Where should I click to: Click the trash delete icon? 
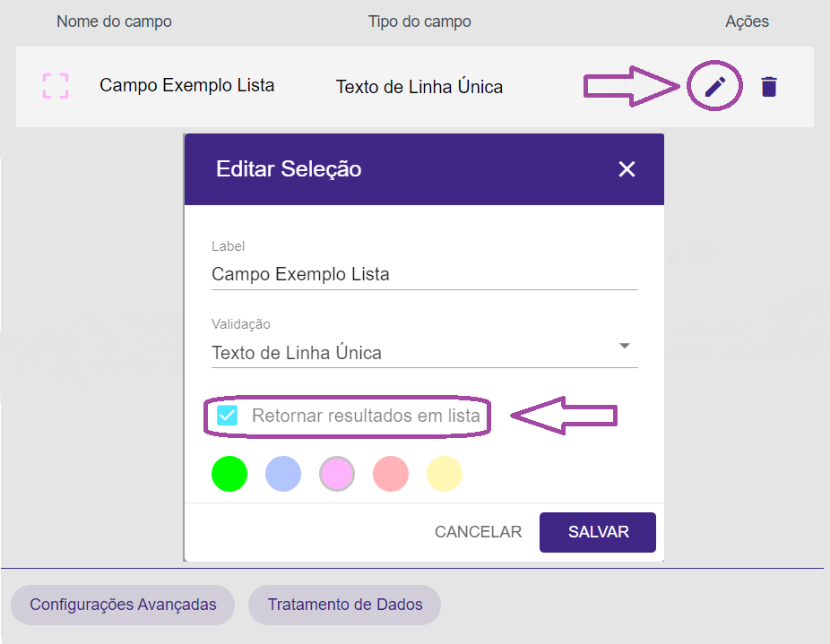[768, 86]
